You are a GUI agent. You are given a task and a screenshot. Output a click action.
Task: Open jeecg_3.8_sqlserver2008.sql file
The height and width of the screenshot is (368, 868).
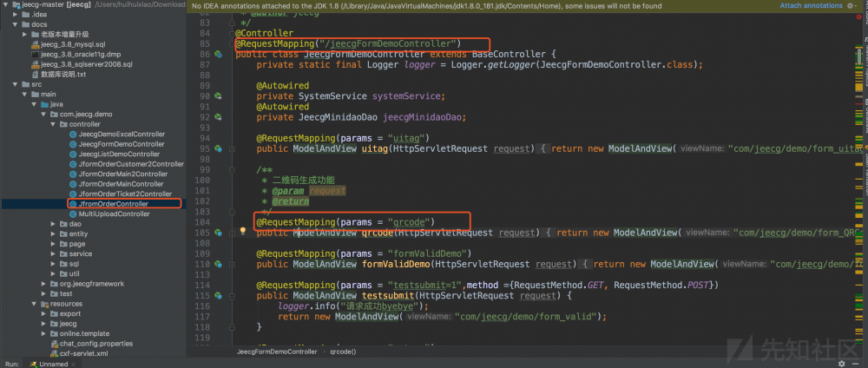click(x=86, y=64)
